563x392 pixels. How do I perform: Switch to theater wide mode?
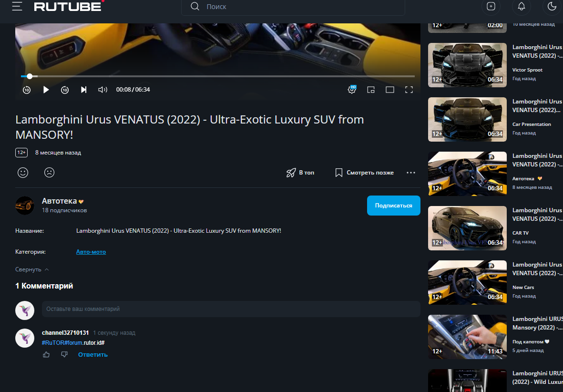[390, 90]
